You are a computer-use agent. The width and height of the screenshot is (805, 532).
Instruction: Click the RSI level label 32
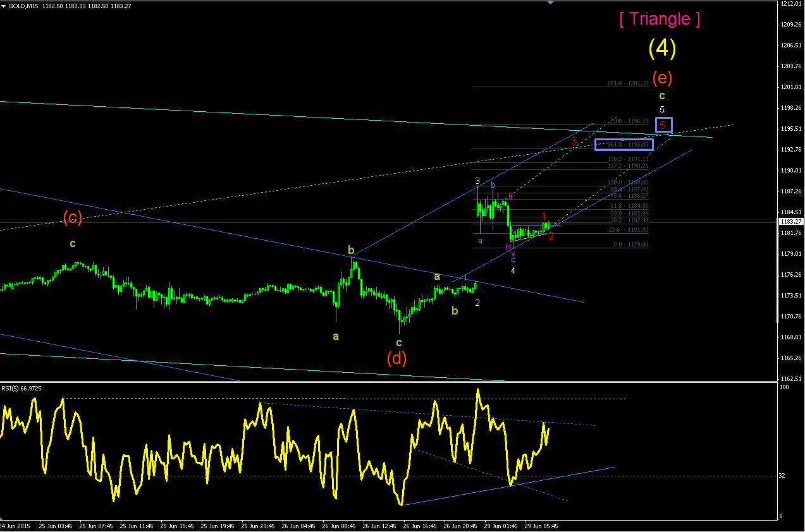tap(783, 476)
